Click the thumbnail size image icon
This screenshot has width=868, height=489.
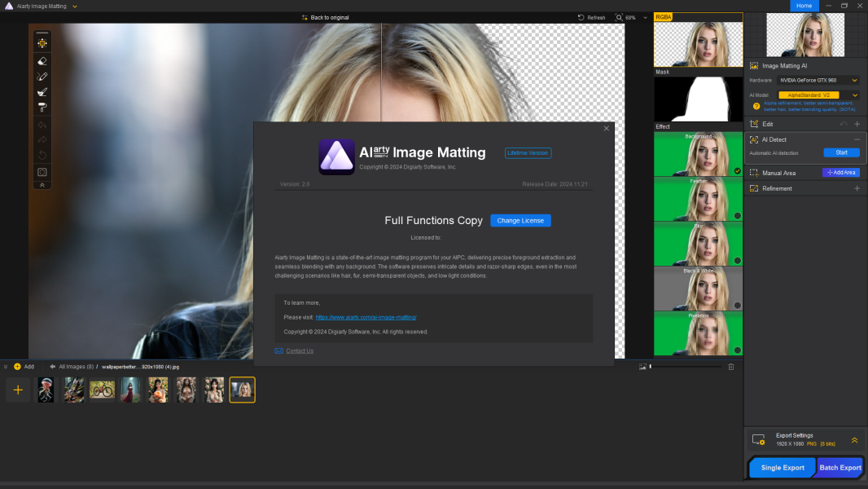click(x=642, y=367)
